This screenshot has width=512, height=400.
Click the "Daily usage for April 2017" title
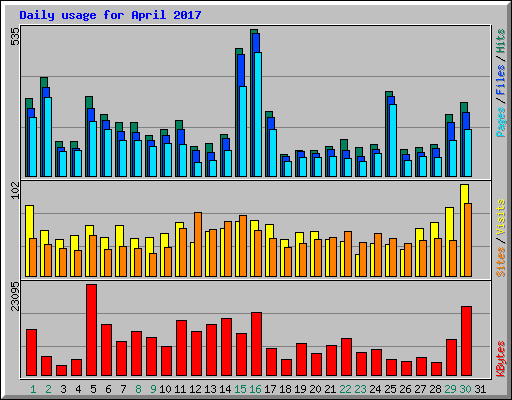pyautogui.click(x=110, y=15)
